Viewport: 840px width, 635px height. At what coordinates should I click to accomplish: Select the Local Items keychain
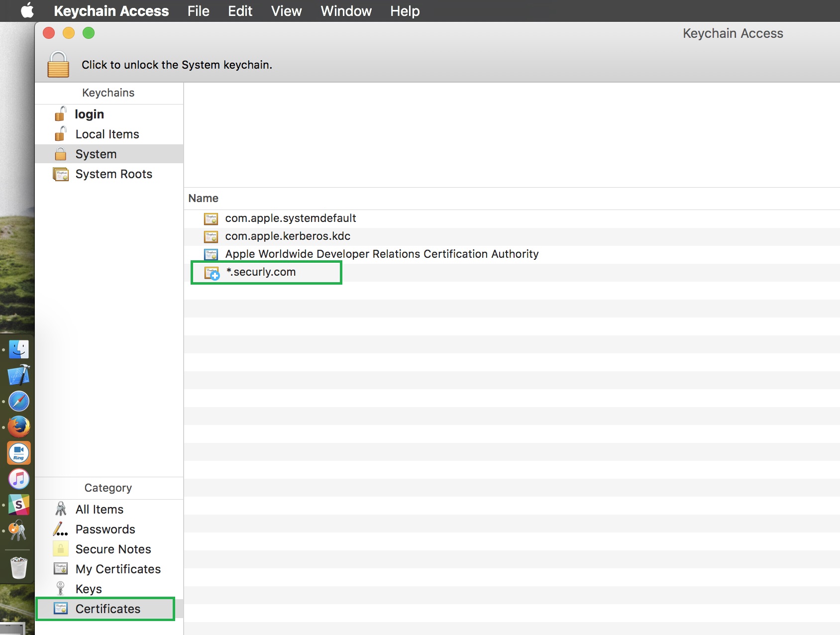click(x=109, y=134)
